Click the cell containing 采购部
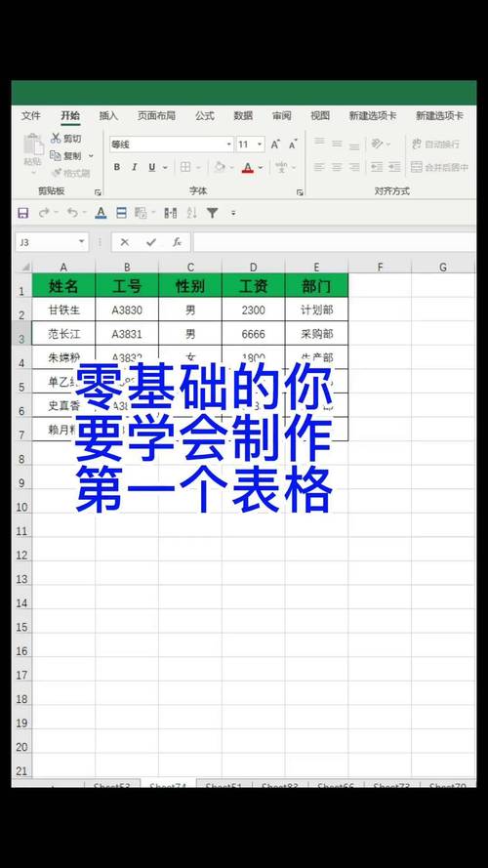 (x=316, y=334)
